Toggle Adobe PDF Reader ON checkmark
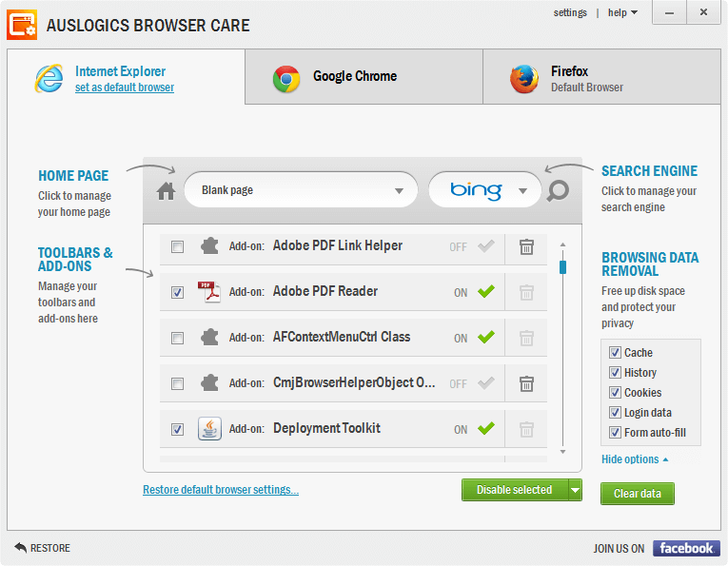Image resolution: width=728 pixels, height=566 pixels. (486, 291)
